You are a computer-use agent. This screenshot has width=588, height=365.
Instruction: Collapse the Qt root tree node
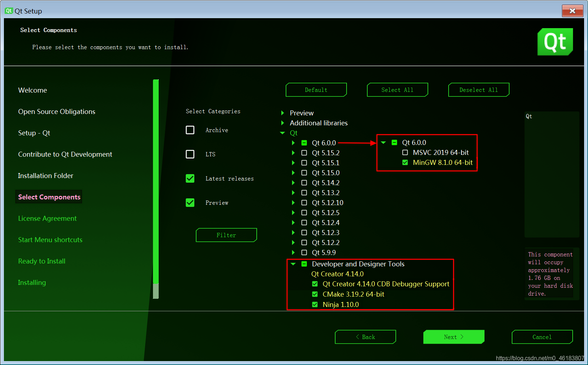pyautogui.click(x=282, y=133)
